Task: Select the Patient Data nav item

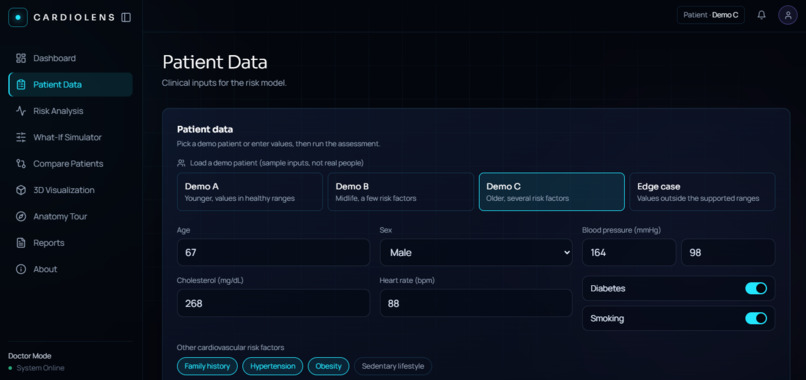Action: pos(70,84)
